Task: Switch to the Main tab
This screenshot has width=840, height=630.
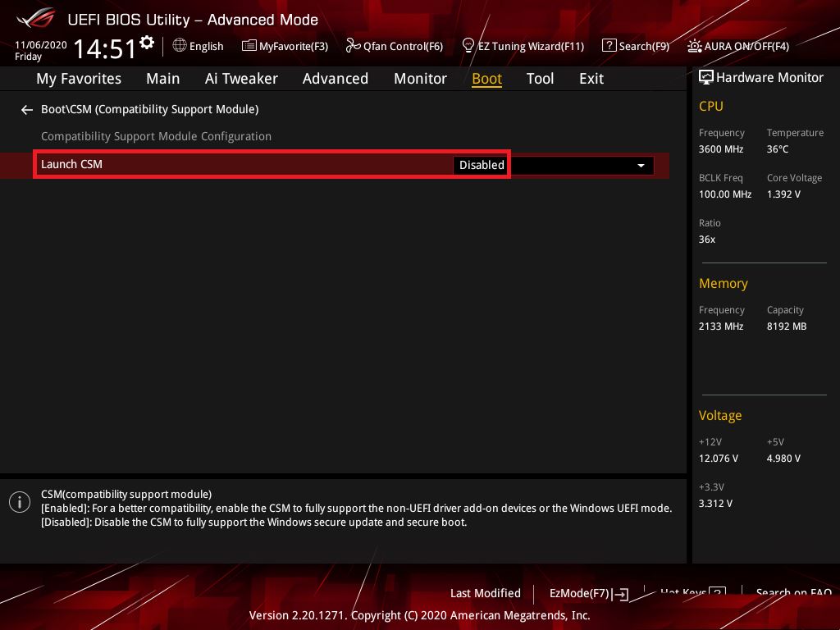Action: [x=163, y=79]
